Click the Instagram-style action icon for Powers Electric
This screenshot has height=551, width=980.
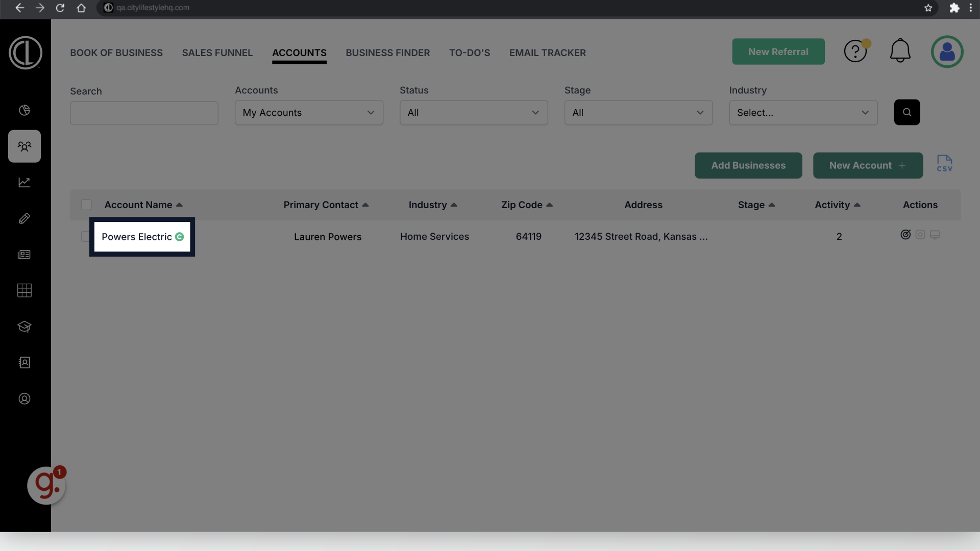[x=920, y=235]
